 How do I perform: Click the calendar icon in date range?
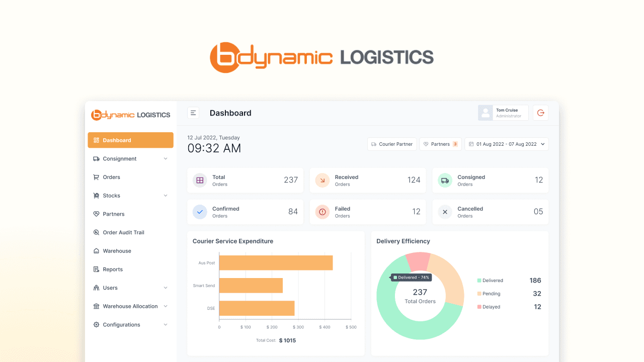(471, 144)
